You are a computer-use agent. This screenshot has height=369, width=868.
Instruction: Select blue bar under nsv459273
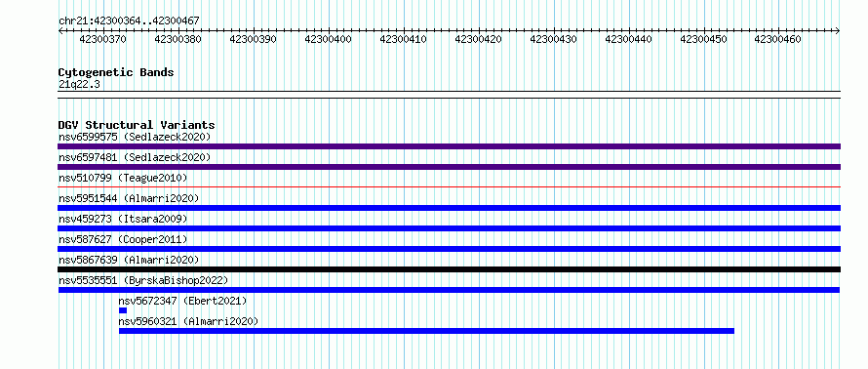pos(449,228)
